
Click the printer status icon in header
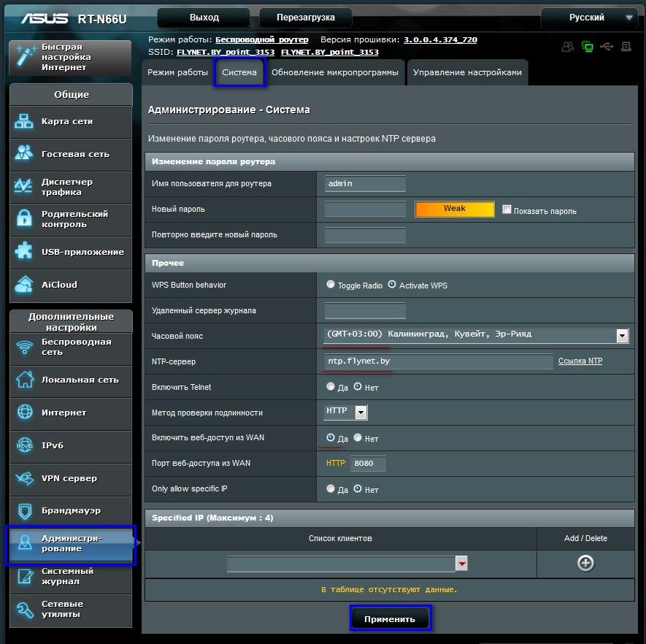[x=626, y=47]
